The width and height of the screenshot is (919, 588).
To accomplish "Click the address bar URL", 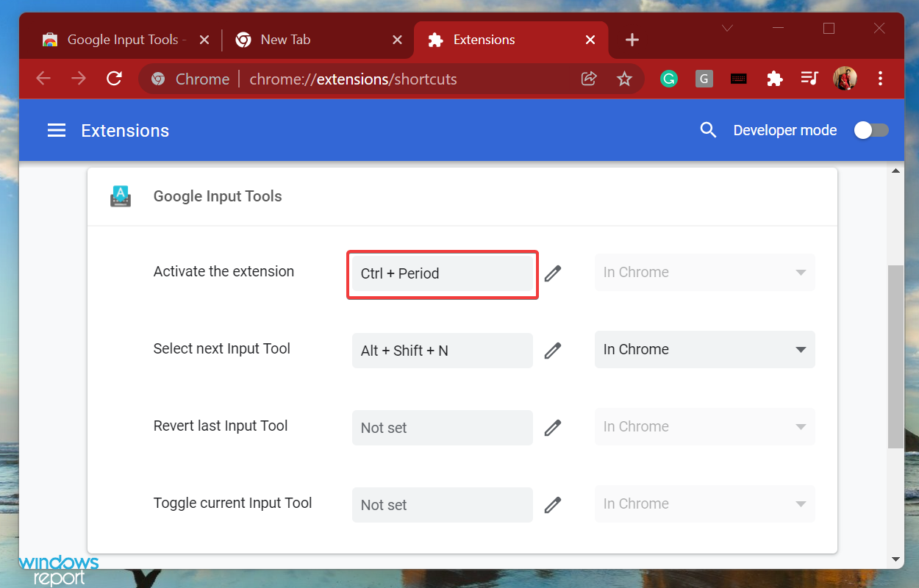I will pyautogui.click(x=353, y=79).
